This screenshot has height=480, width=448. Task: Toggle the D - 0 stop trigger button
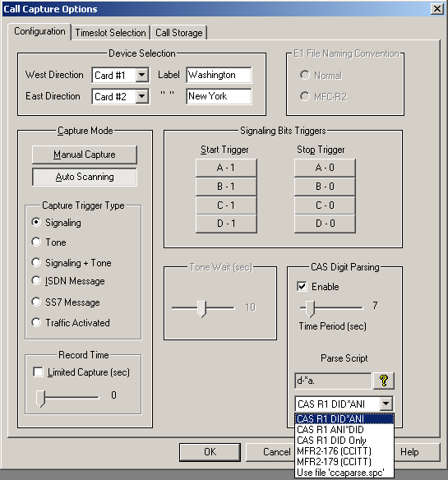click(325, 224)
